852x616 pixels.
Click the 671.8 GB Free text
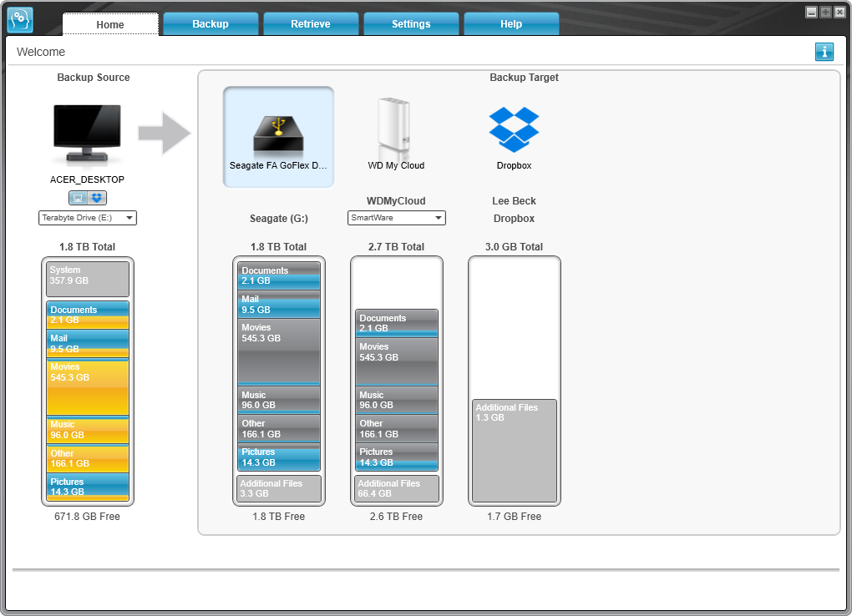point(88,517)
